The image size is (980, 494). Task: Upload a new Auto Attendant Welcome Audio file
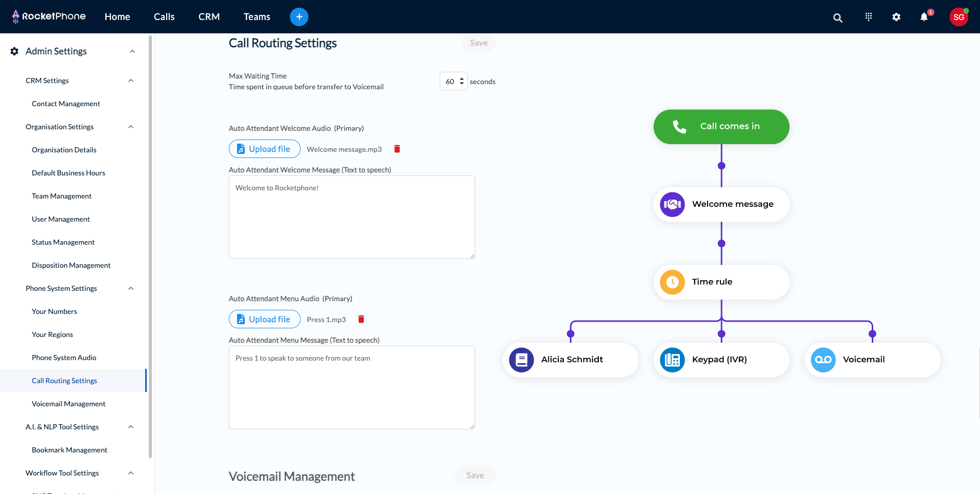(264, 149)
